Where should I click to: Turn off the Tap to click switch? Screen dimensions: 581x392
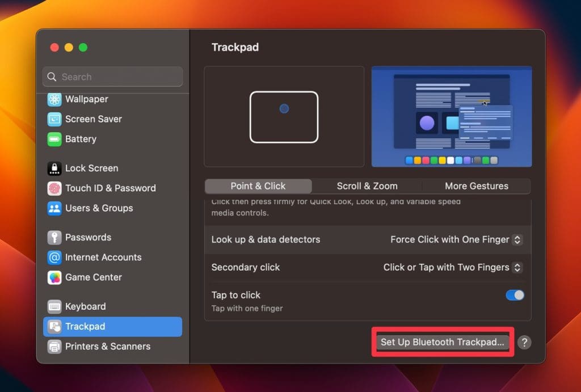point(515,296)
